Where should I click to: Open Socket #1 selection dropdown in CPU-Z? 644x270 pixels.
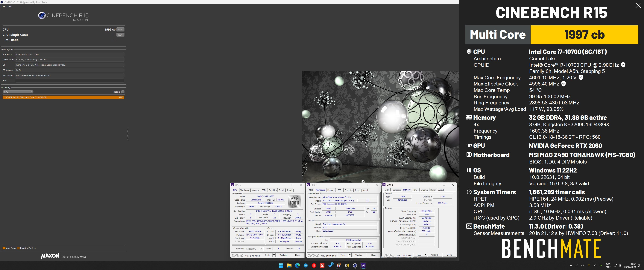coord(254,249)
